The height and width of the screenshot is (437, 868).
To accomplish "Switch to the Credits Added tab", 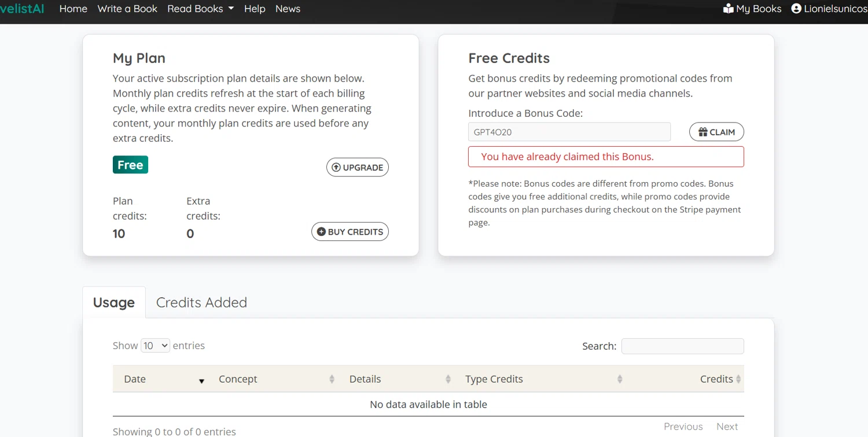I will 201,302.
